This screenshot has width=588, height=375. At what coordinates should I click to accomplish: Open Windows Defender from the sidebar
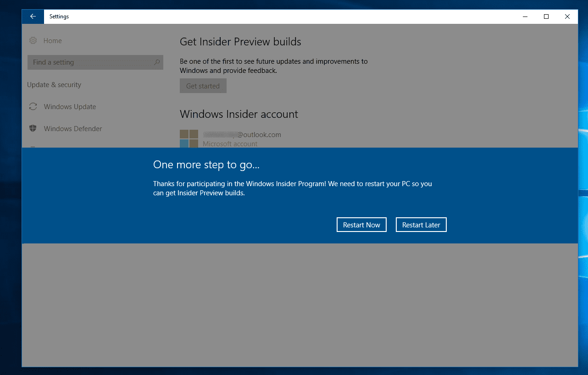point(73,129)
